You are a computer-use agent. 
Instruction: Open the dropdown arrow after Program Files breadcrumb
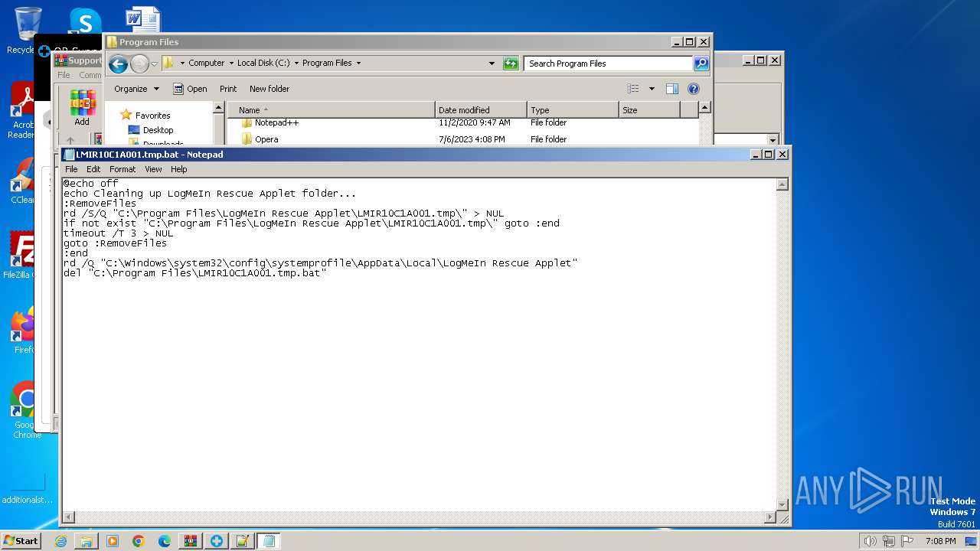pos(358,64)
